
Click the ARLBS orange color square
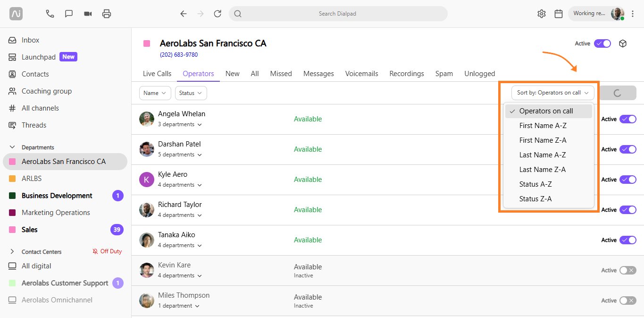12,179
